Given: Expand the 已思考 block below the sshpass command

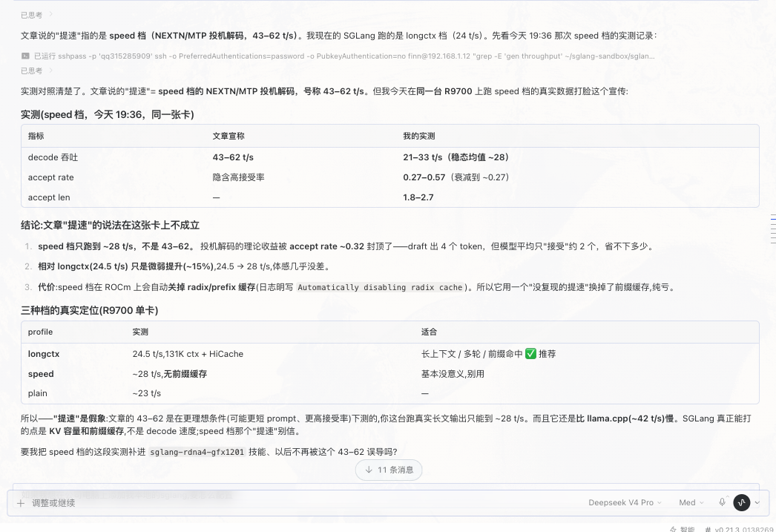Looking at the screenshot, I should click(36, 70).
